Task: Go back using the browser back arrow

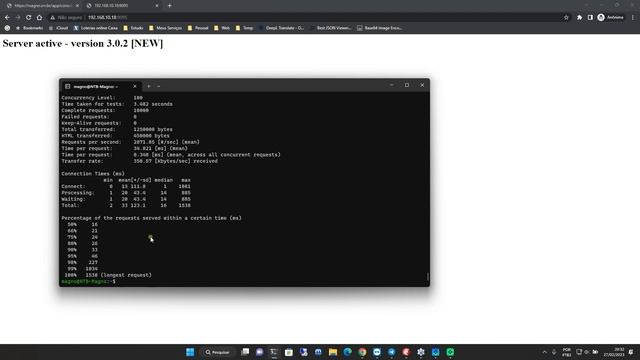Action: (x=7, y=18)
